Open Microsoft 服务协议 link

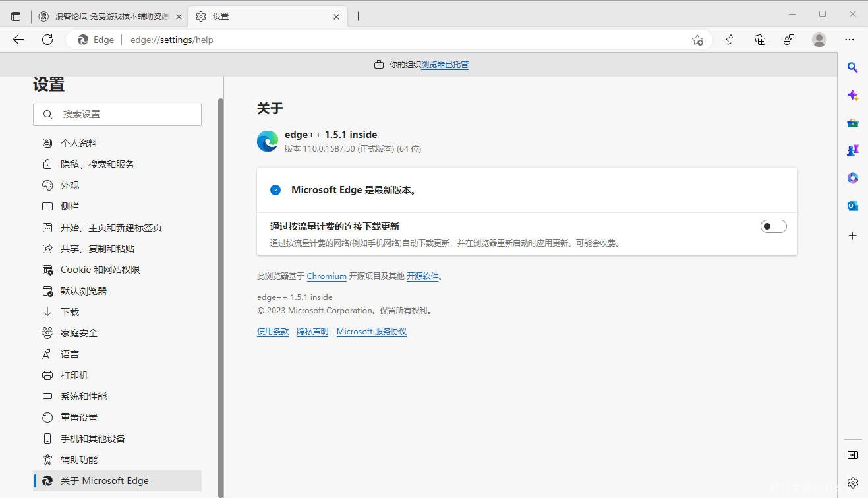tap(372, 332)
